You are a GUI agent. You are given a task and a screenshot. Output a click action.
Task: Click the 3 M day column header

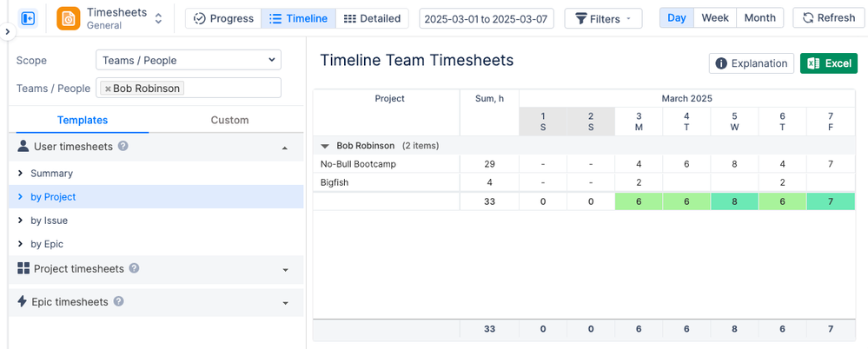click(639, 122)
